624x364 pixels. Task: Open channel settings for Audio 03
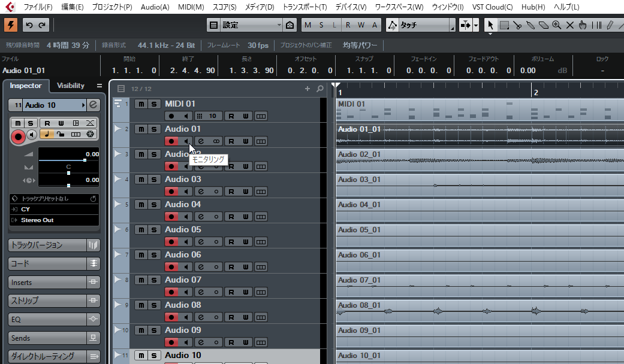[201, 192]
